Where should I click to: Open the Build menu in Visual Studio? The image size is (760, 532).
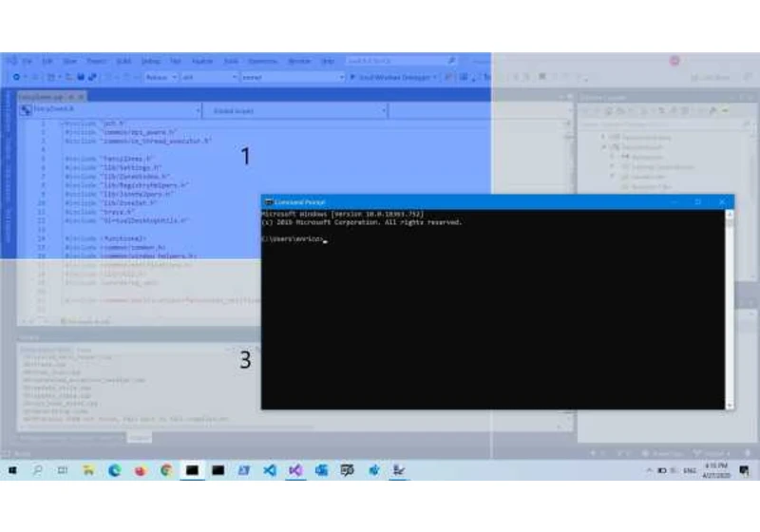[123, 61]
